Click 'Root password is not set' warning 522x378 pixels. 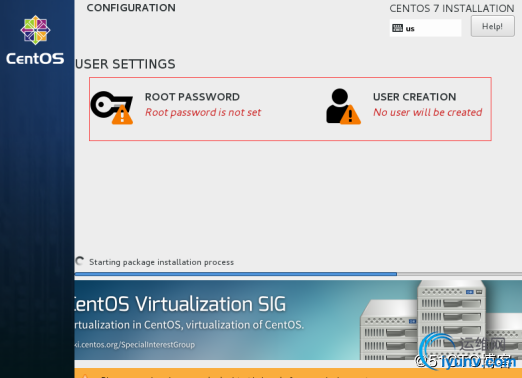(203, 112)
